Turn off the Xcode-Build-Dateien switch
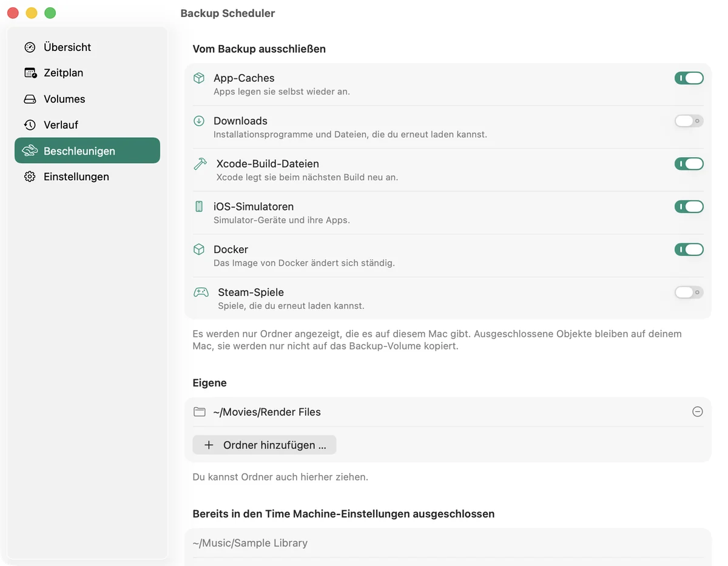 pyautogui.click(x=689, y=164)
